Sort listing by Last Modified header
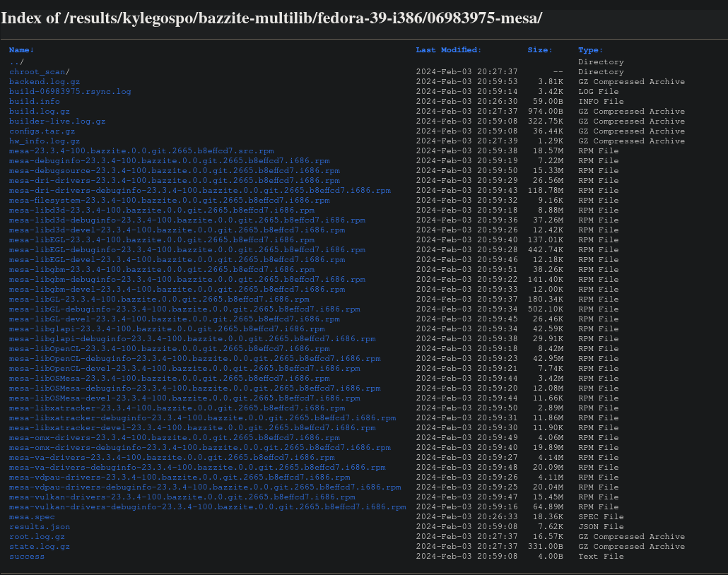This screenshot has height=575, width=728. pyautogui.click(x=448, y=50)
